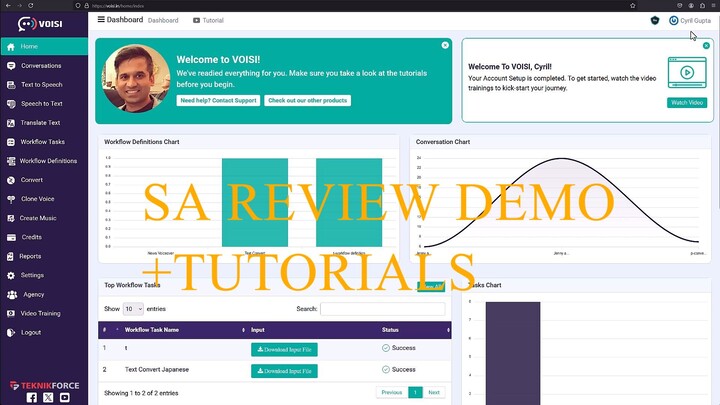Click Need help? Contact Support button

pyautogui.click(x=218, y=101)
